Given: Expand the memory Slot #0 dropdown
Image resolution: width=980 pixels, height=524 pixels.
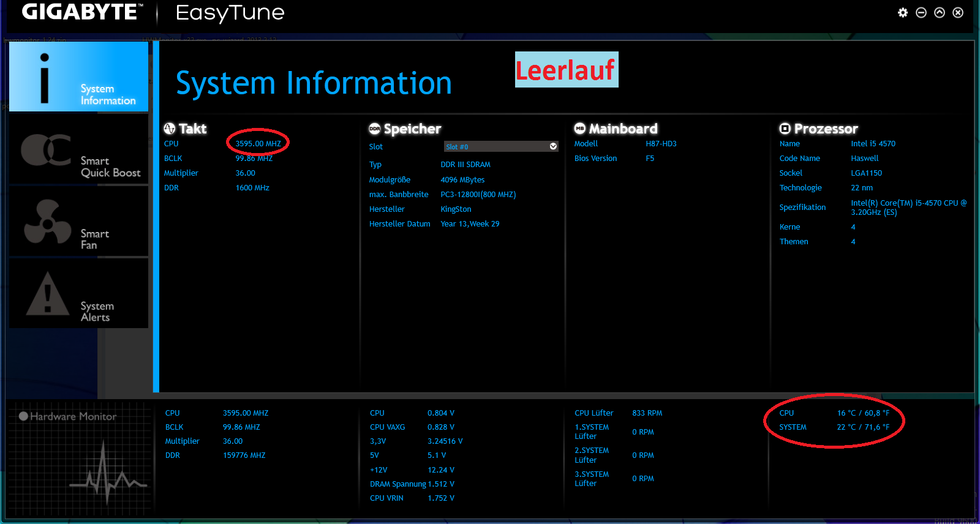Looking at the screenshot, I should tap(500, 146).
